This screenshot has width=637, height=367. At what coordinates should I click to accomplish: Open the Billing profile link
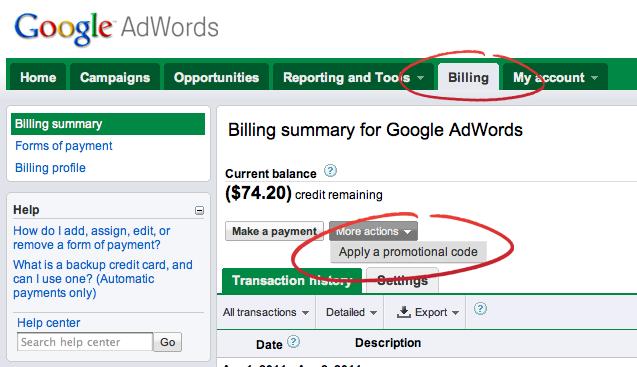[50, 168]
